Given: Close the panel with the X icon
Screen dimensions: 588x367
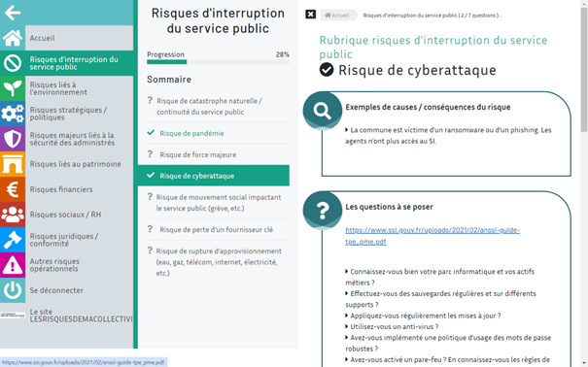Looking at the screenshot, I should pos(310,15).
